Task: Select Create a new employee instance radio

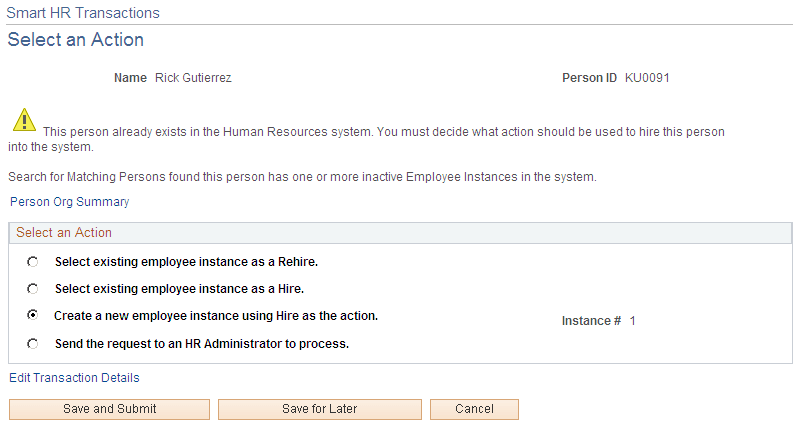Action: coord(33,315)
